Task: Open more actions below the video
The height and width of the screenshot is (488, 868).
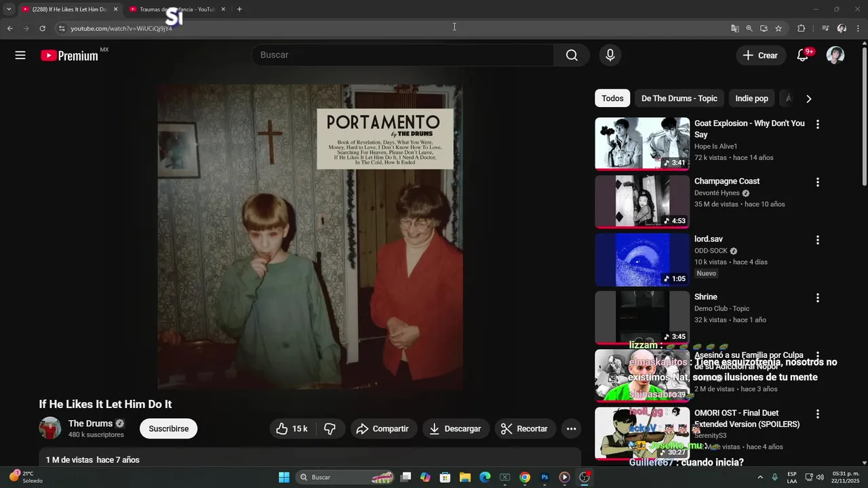Action: [571, 428]
